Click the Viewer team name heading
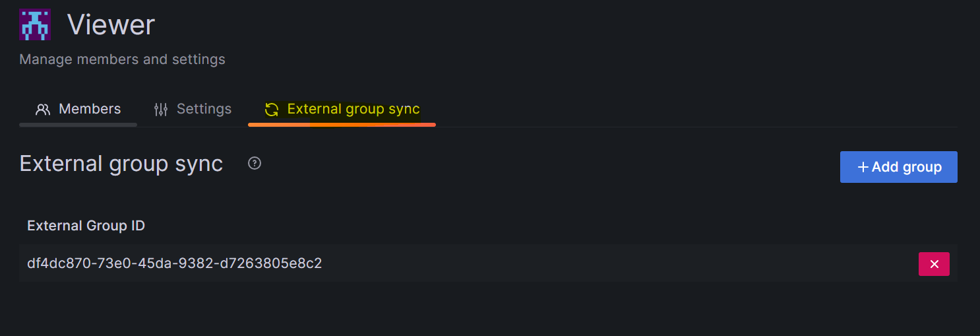The height and width of the screenshot is (336, 980). [x=111, y=25]
